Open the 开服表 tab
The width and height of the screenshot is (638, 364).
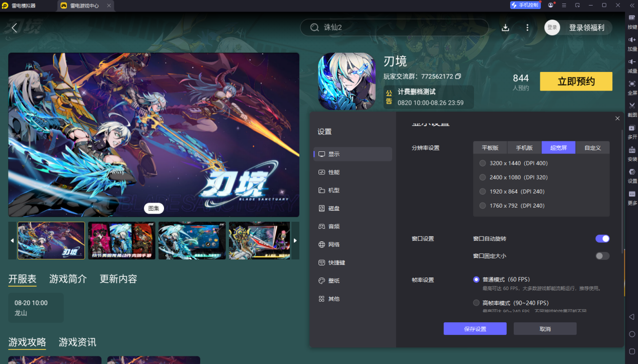tap(22, 279)
